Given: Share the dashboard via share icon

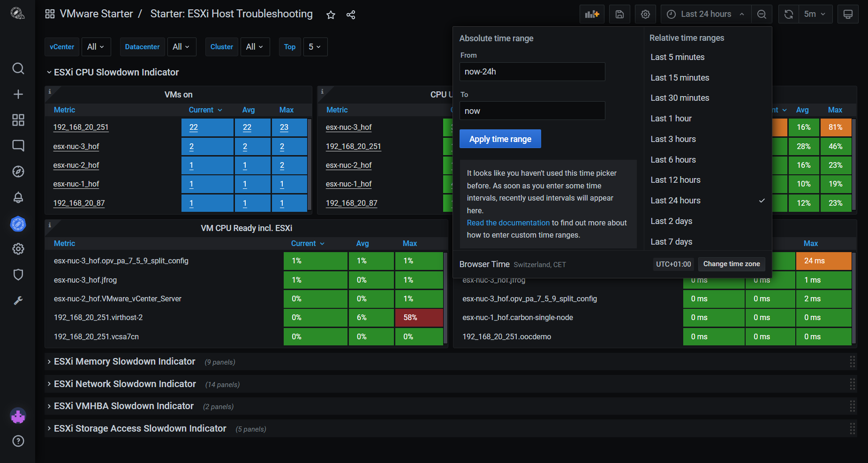Looking at the screenshot, I should [351, 15].
